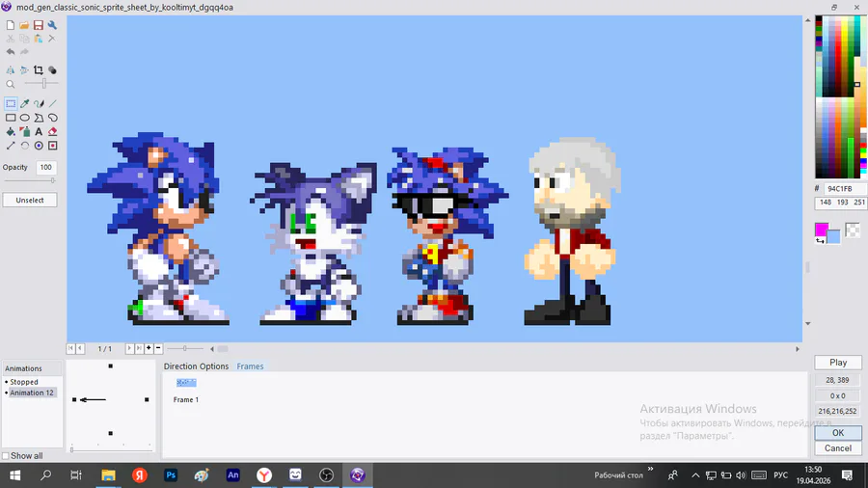The height and width of the screenshot is (488, 868).
Task: Select the Rotate tool
Action: (24, 146)
